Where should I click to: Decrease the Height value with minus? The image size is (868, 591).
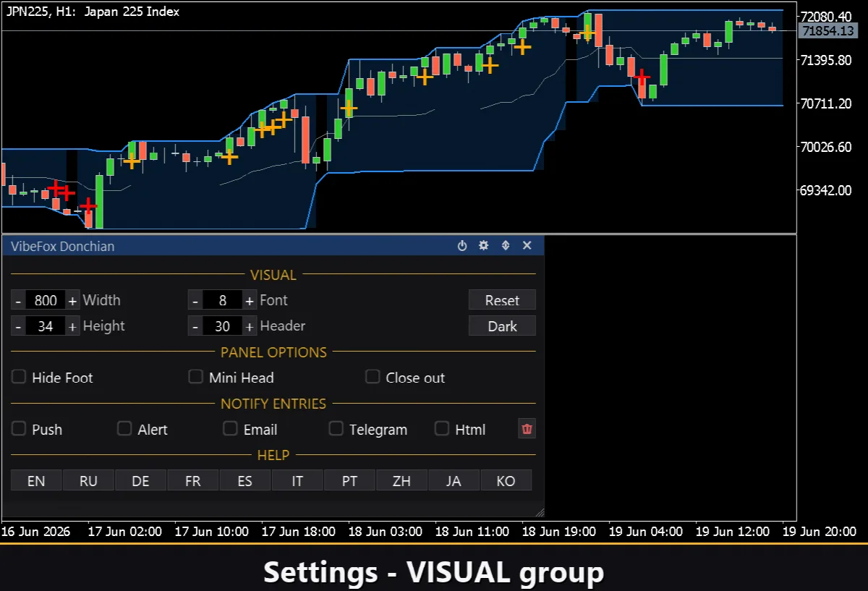[18, 326]
